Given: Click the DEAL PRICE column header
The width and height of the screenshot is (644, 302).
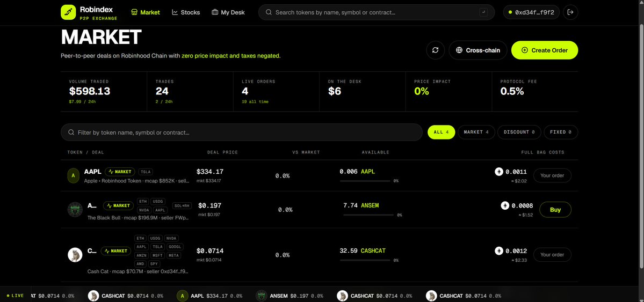Looking at the screenshot, I should 222,152.
